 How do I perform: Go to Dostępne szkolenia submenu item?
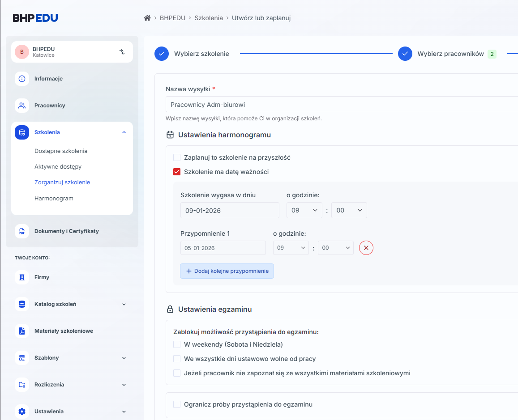click(x=61, y=151)
